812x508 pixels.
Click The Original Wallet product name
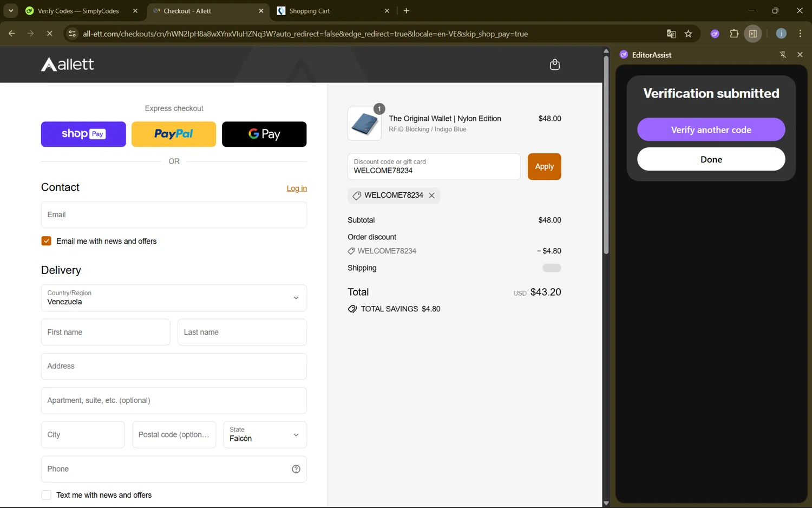445,119
